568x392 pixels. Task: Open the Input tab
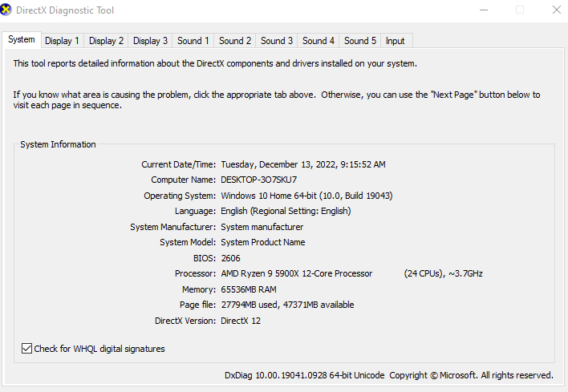tap(395, 41)
